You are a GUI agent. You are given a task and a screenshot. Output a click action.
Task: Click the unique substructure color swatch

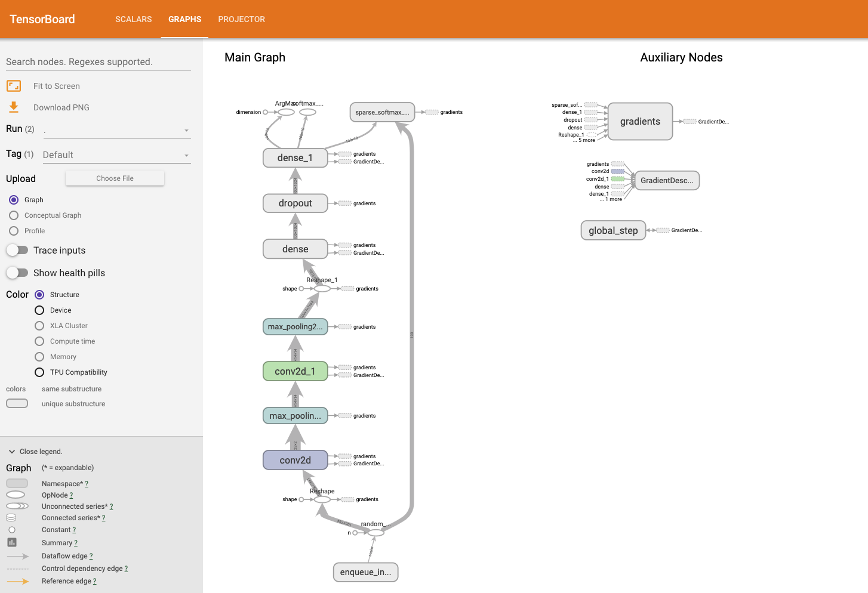coord(17,403)
